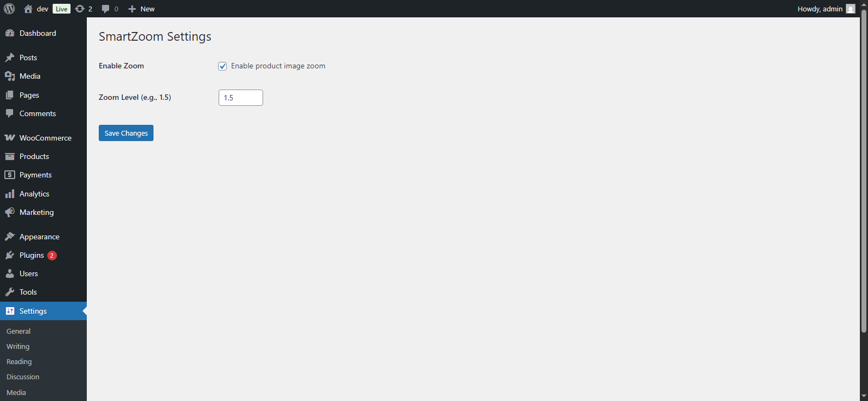Click the plus icon beside New

pyautogui.click(x=132, y=9)
